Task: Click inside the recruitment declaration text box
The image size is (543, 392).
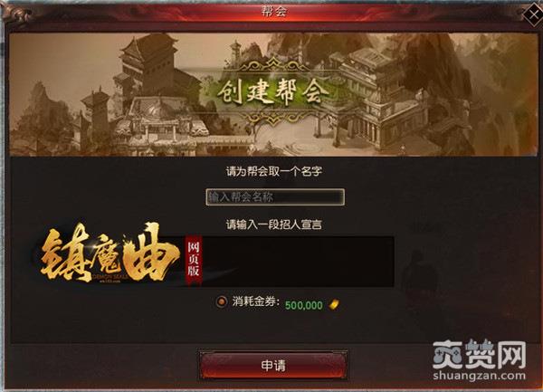Action: tap(298, 262)
